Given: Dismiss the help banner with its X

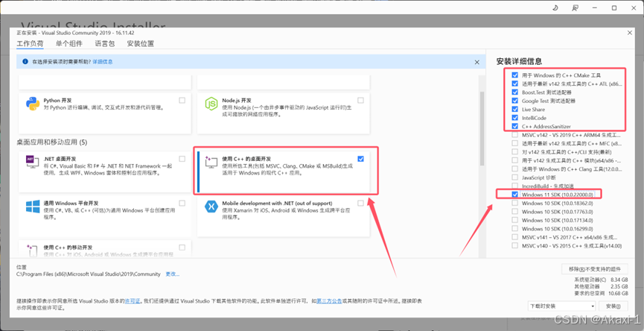Looking at the screenshot, I should point(476,62).
